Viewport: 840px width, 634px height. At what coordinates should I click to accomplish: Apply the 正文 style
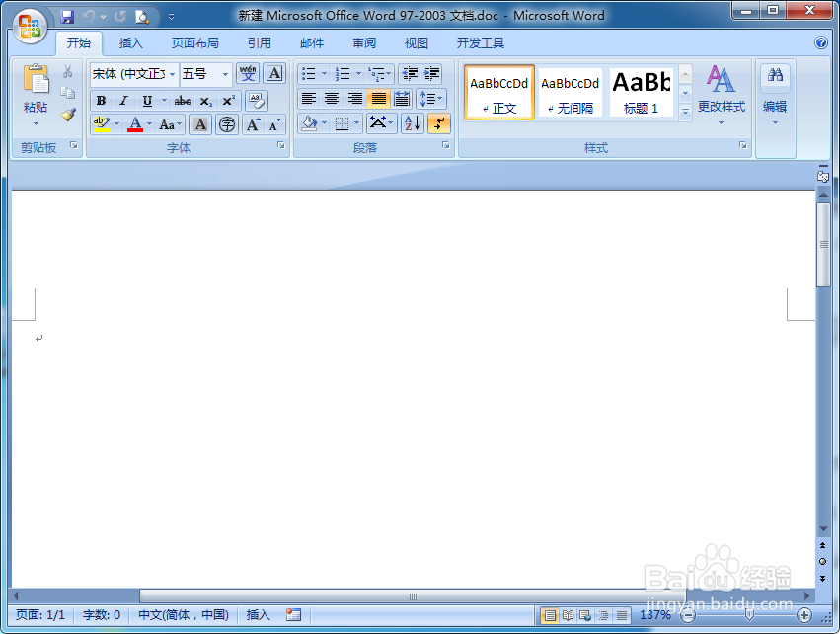(499, 92)
